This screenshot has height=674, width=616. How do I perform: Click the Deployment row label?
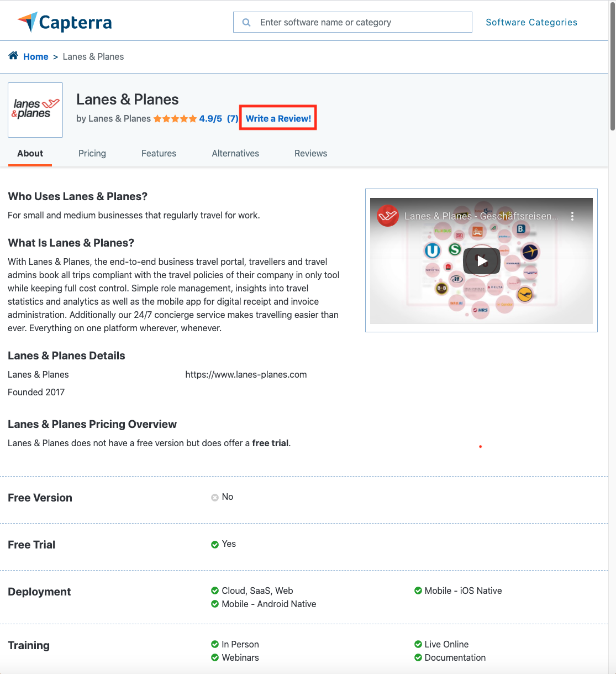click(x=39, y=592)
